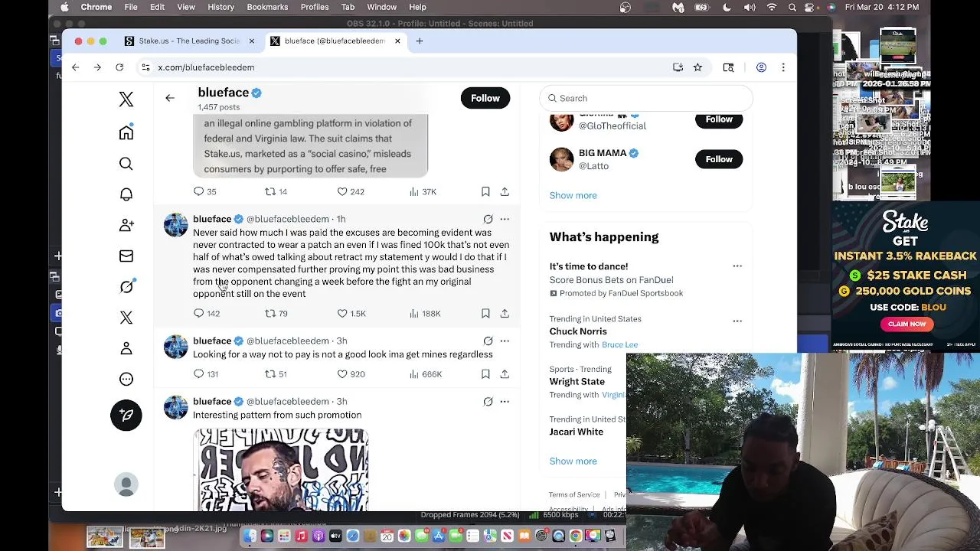Reload the page in Chrome
The image size is (980, 551).
click(119, 67)
